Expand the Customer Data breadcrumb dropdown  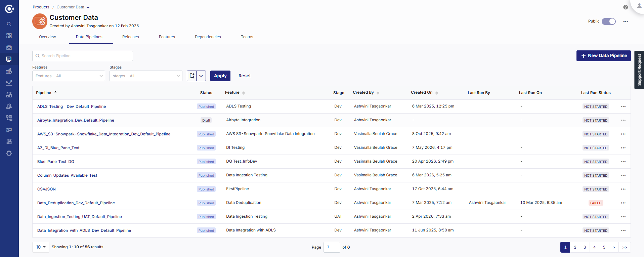click(x=88, y=7)
